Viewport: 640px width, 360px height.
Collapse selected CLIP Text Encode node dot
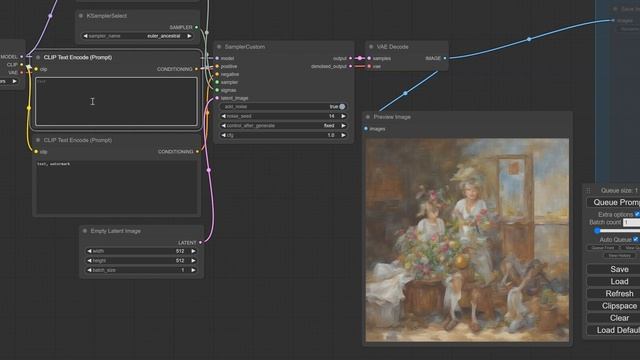[38, 58]
